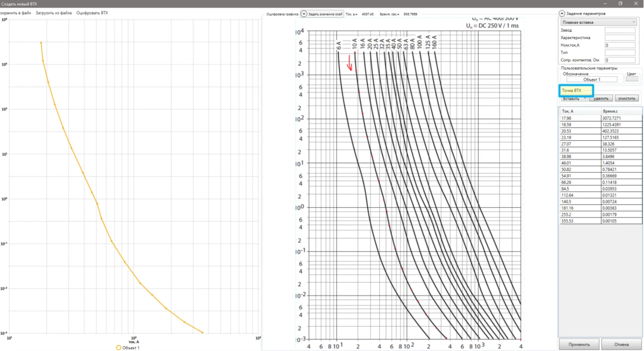The width and height of the screenshot is (644, 351).
Task: Click the Отмена button
Action: point(621,344)
